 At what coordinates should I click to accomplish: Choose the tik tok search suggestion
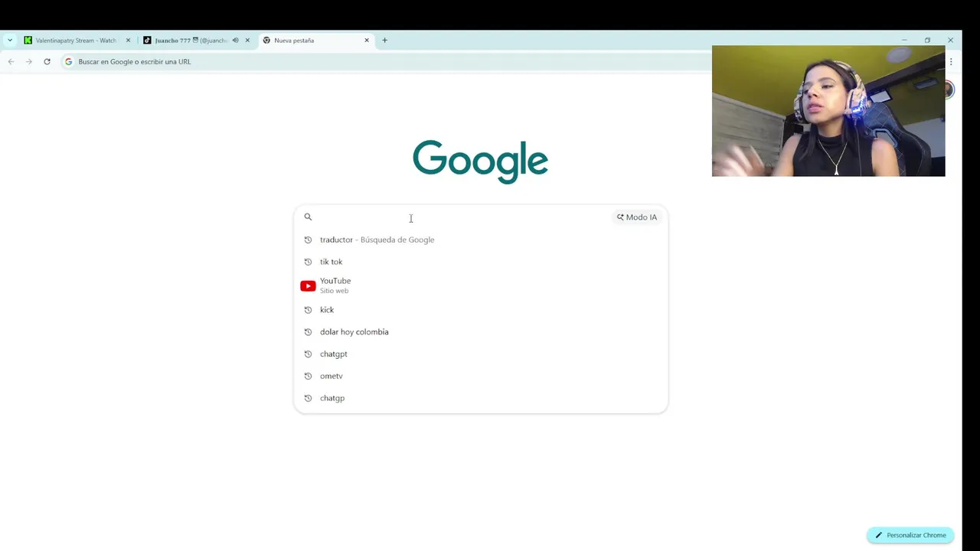pyautogui.click(x=481, y=262)
